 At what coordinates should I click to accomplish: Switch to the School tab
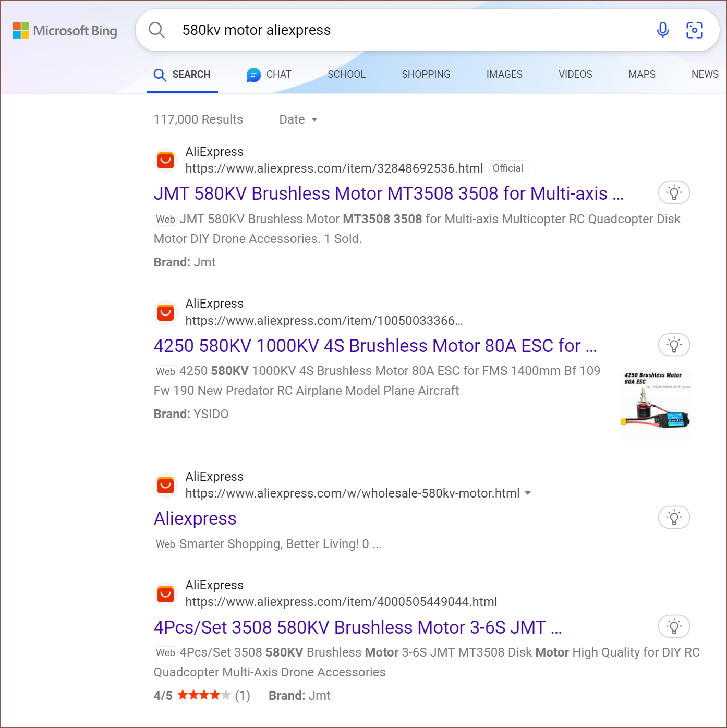[x=346, y=75]
